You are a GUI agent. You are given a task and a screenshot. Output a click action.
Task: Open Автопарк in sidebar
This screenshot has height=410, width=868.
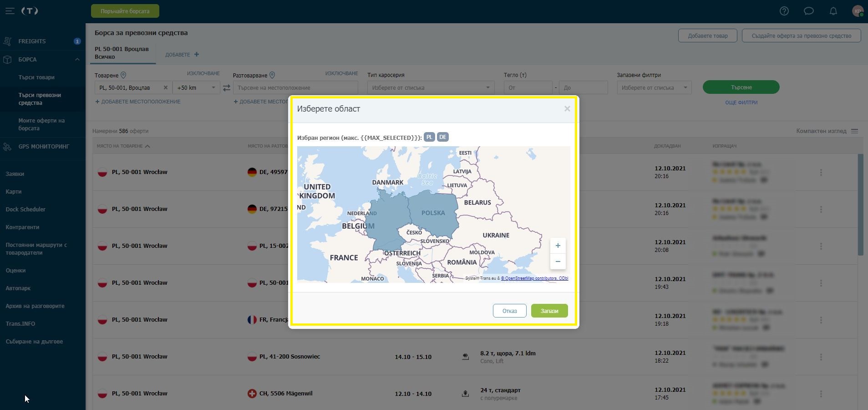click(x=18, y=288)
